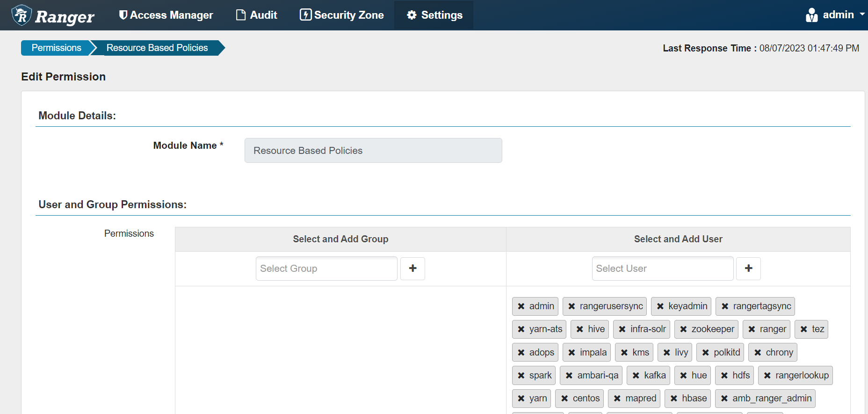
Task: Remove the yarn-ats user tag
Action: pos(521,329)
